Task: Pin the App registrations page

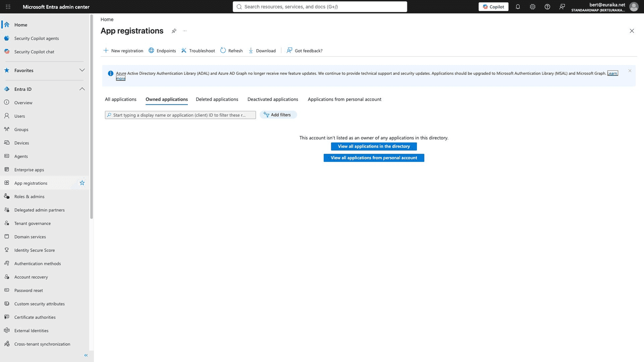Action: (x=174, y=31)
